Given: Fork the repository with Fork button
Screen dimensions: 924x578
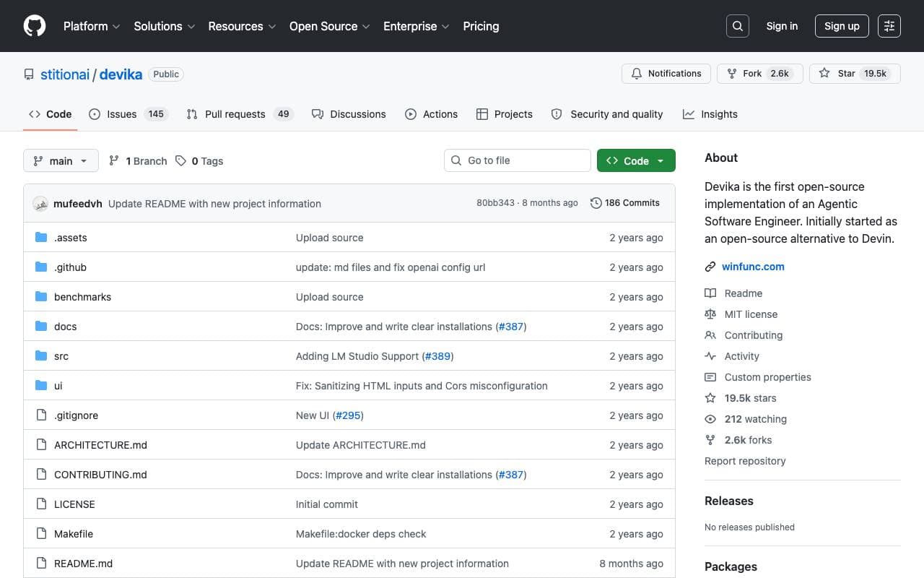Looking at the screenshot, I should [x=760, y=74].
